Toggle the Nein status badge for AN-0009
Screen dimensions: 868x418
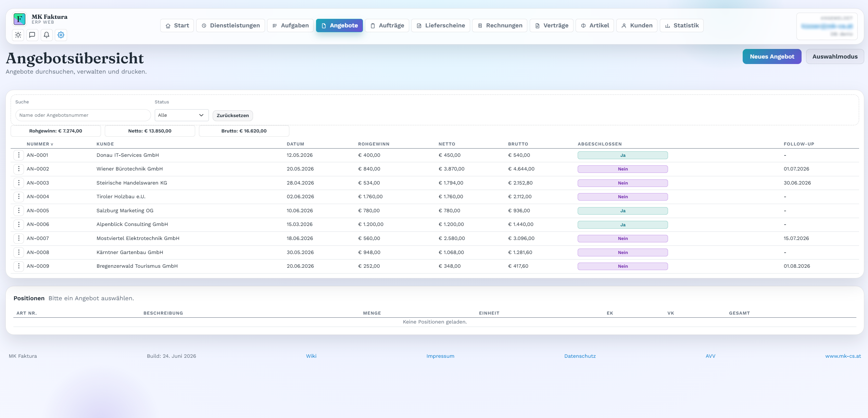tap(623, 266)
